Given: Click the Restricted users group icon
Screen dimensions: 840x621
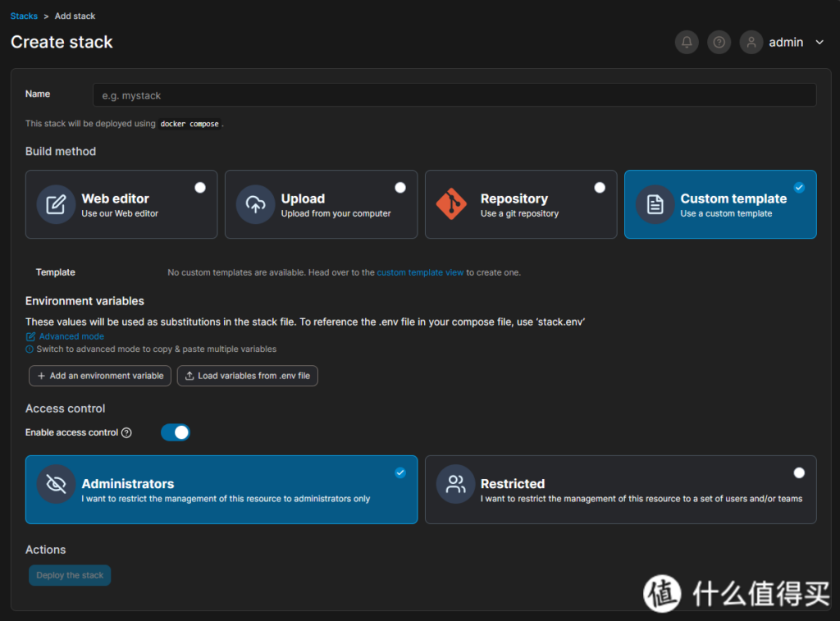Looking at the screenshot, I should click(455, 484).
